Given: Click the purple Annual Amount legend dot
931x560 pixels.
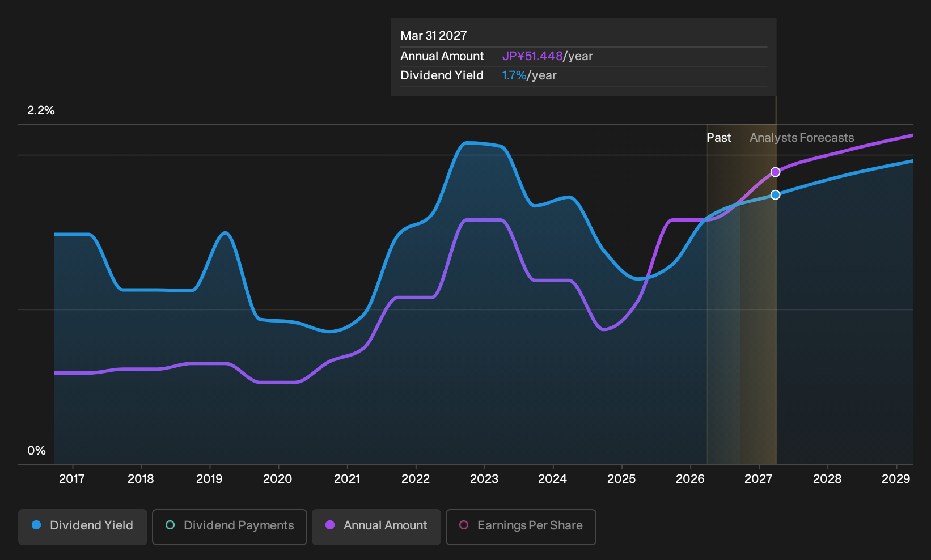Looking at the screenshot, I should click(x=330, y=525).
